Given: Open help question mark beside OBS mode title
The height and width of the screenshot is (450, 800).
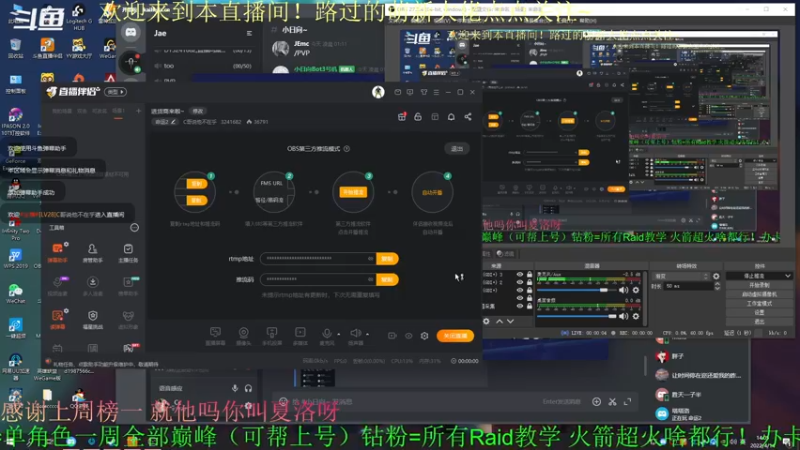Looking at the screenshot, I should 347,148.
